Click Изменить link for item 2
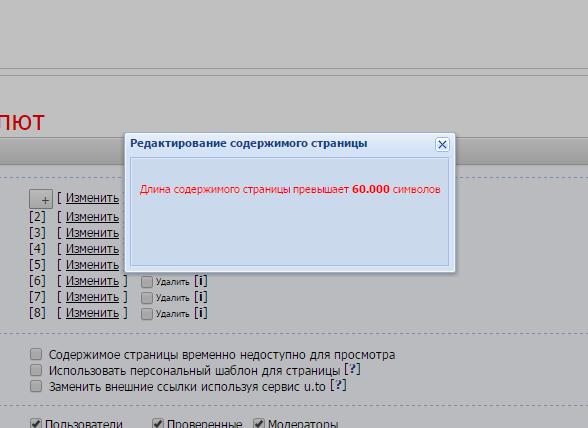 pos(92,217)
